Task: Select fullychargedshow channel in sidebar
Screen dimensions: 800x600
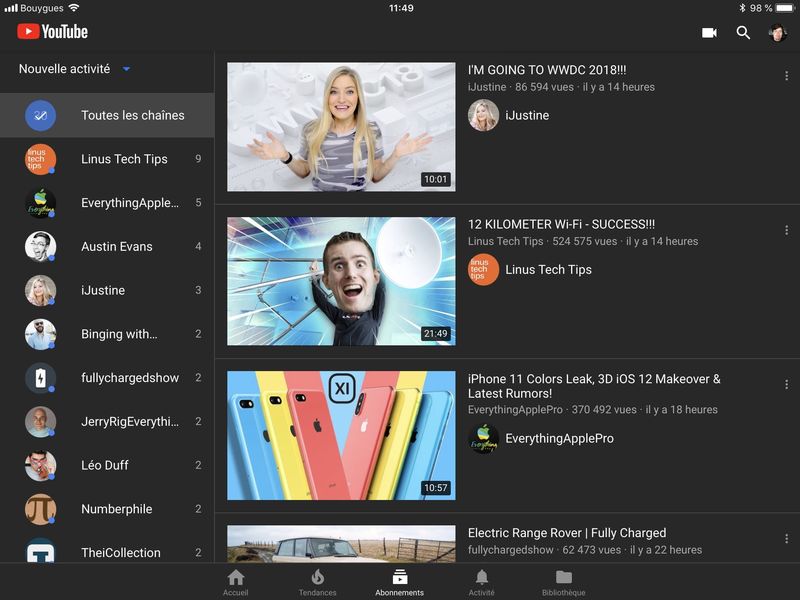Action: pos(107,378)
